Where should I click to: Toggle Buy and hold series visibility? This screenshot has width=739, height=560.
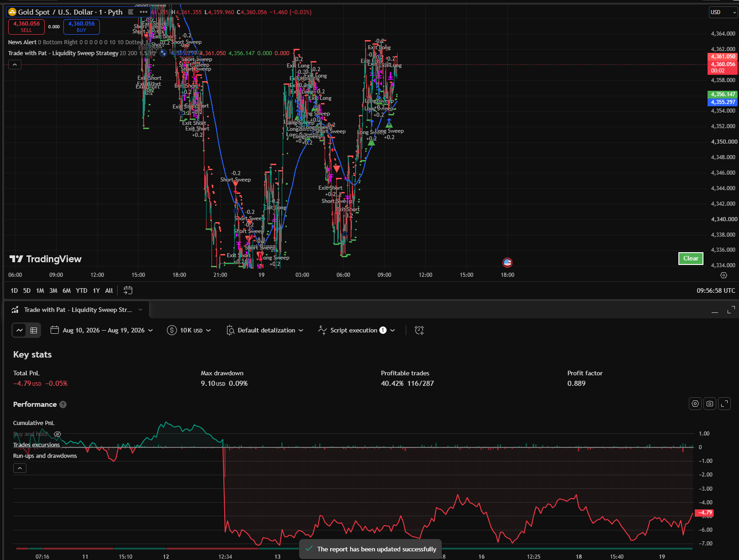pyautogui.click(x=30, y=434)
